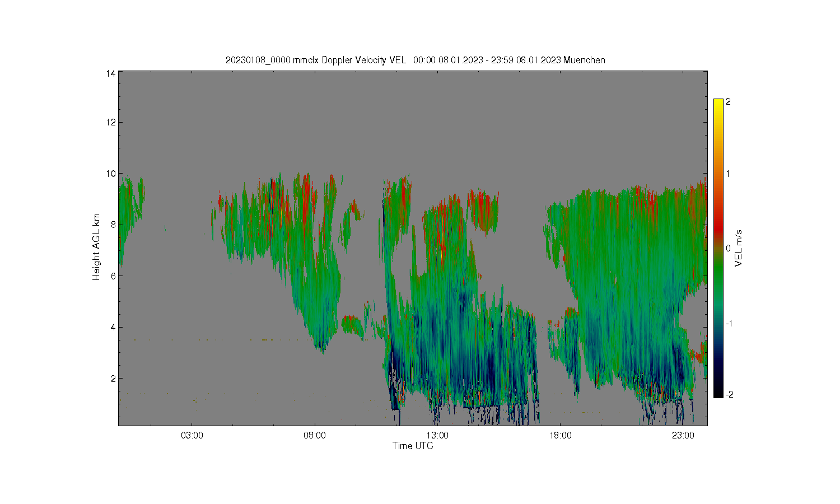Screen dimensions: 840x504
Task: Click the colorbar value 2 at top
Action: click(x=728, y=102)
